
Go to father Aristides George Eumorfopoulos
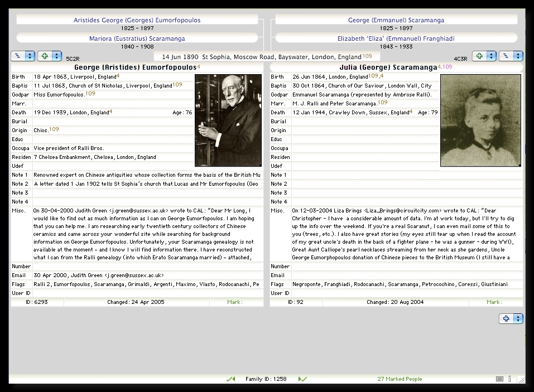[137, 20]
